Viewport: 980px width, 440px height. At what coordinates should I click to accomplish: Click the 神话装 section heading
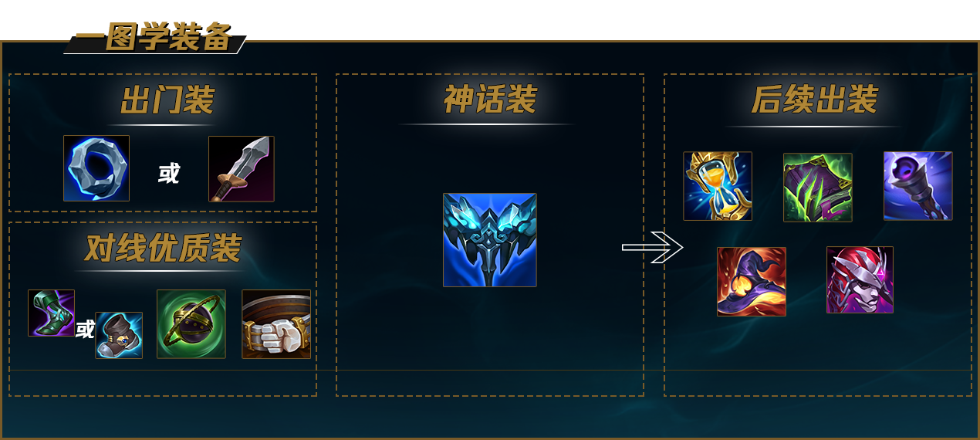(x=490, y=100)
